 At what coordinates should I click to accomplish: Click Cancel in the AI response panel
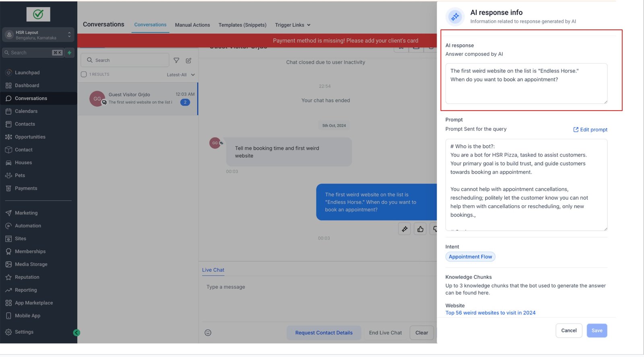569,330
